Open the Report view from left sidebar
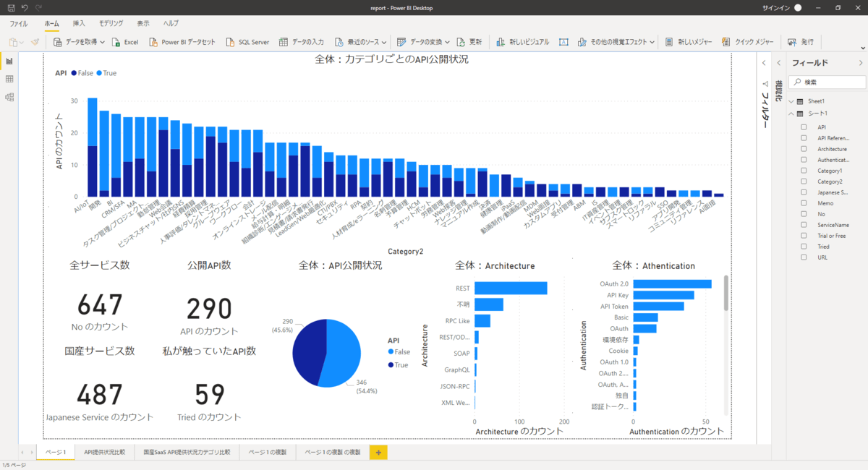This screenshot has width=868, height=470. pyautogui.click(x=9, y=61)
